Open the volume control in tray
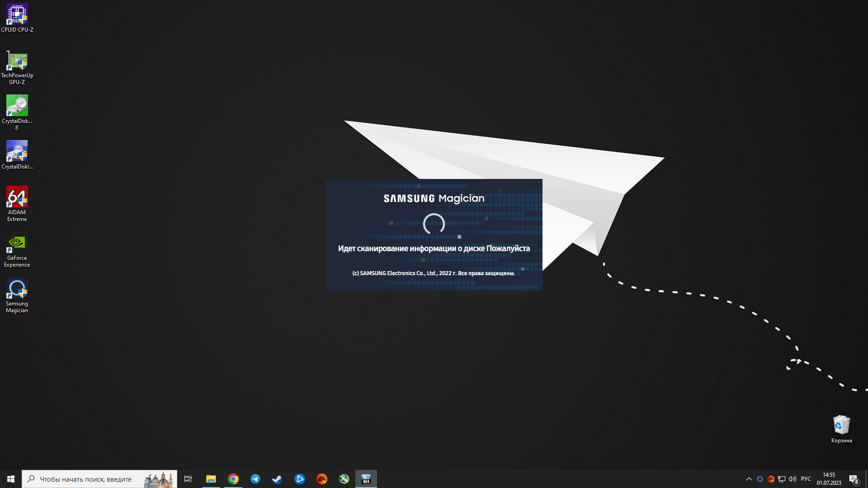Viewport: 868px width, 488px height. tap(792, 479)
